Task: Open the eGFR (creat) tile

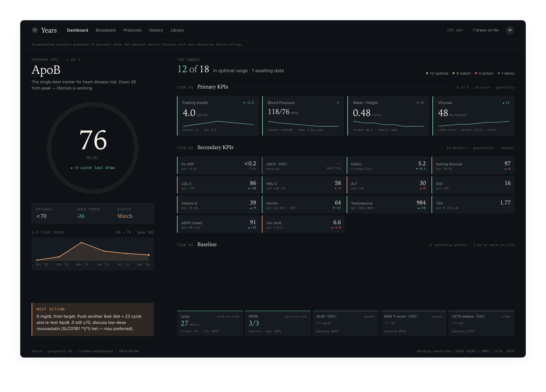Action: [218, 224]
